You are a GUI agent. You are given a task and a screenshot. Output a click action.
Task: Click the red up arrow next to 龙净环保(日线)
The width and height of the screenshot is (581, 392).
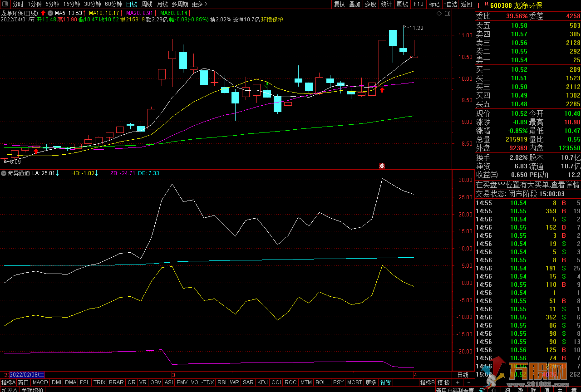(x=43, y=13)
